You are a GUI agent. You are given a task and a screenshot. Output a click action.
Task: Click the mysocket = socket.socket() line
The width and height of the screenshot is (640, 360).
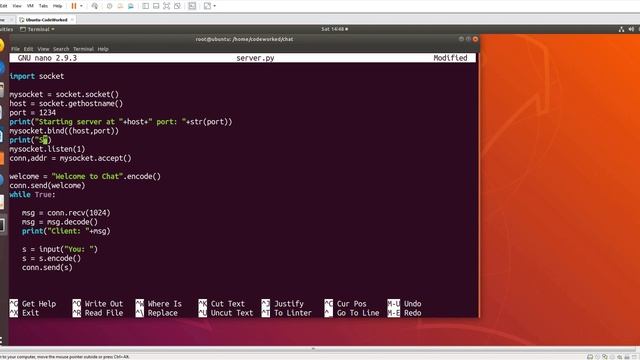[x=64, y=94]
